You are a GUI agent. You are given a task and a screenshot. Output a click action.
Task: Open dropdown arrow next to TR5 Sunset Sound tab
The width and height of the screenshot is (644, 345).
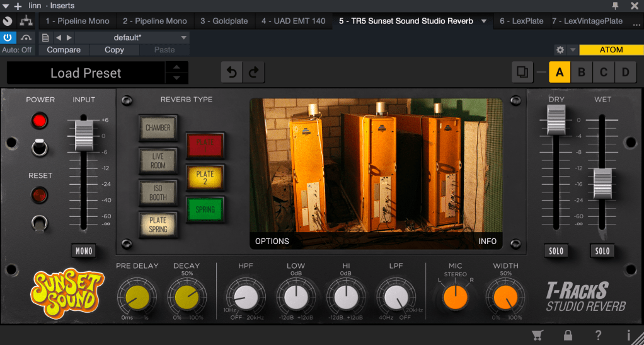[484, 21]
